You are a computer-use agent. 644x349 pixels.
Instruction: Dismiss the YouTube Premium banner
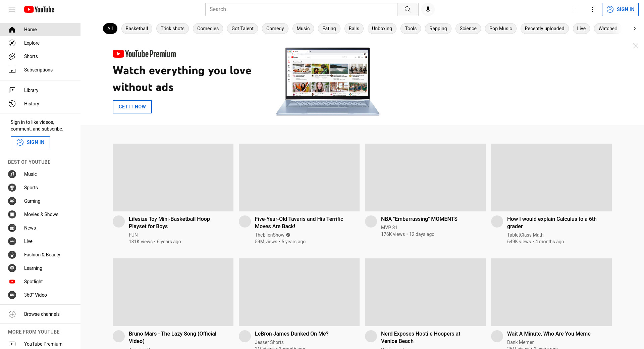click(635, 46)
